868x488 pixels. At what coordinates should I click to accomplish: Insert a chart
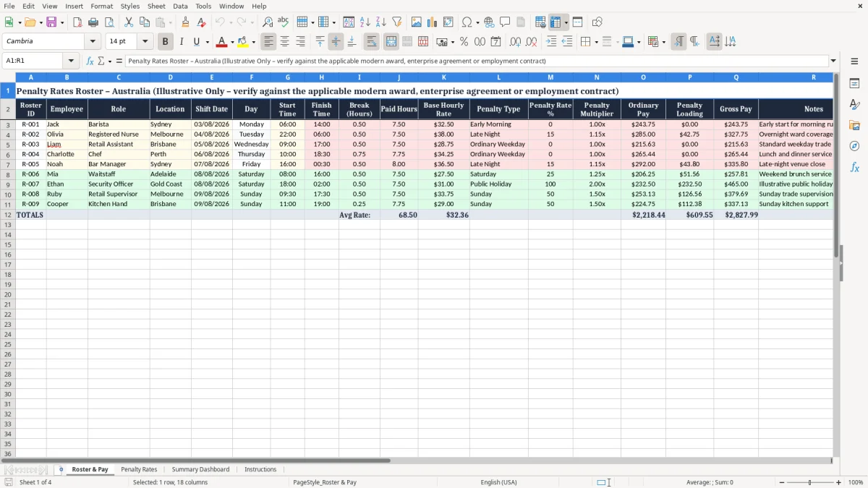(433, 22)
